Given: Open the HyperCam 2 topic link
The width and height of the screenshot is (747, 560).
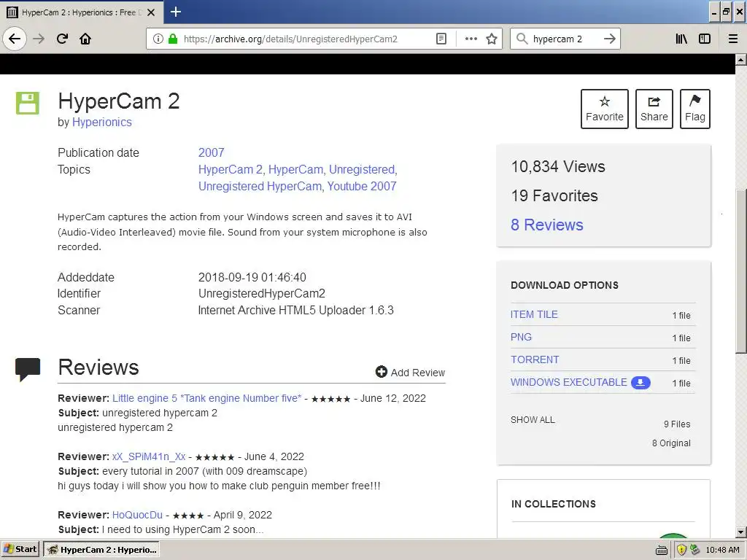Looking at the screenshot, I should (231, 169).
